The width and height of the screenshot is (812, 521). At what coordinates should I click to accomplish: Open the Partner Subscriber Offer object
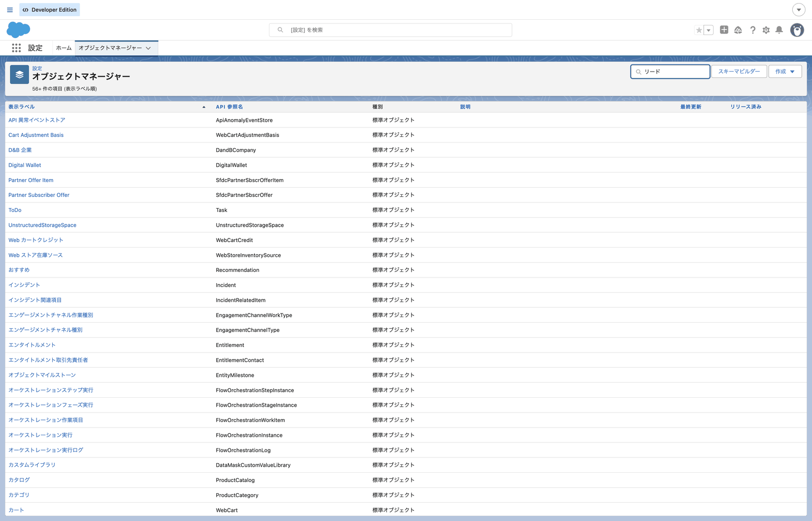coord(39,195)
